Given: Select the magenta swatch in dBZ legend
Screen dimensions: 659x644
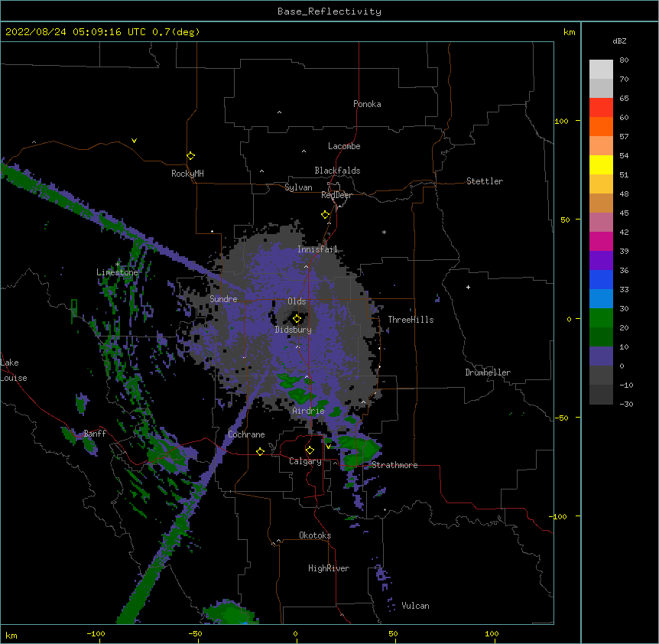Looking at the screenshot, I should pos(601,241).
